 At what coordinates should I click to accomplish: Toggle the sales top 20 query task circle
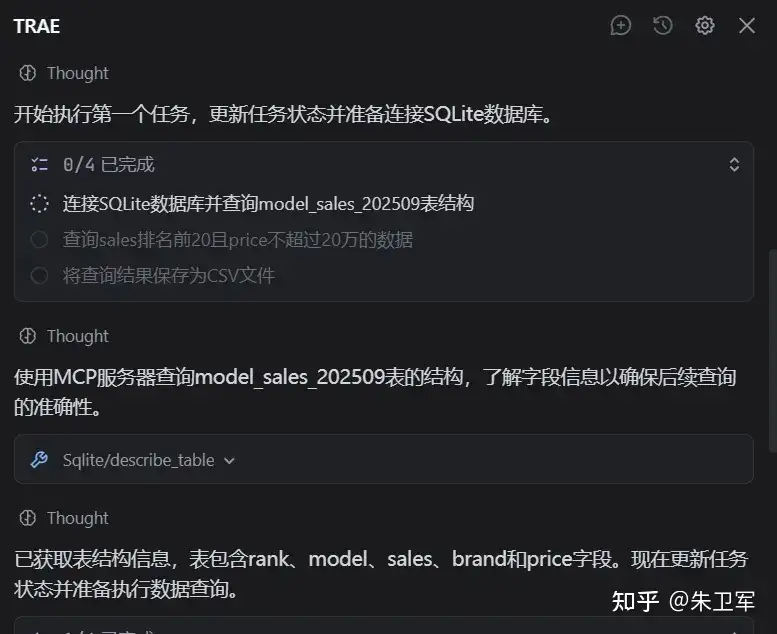tap(40, 240)
